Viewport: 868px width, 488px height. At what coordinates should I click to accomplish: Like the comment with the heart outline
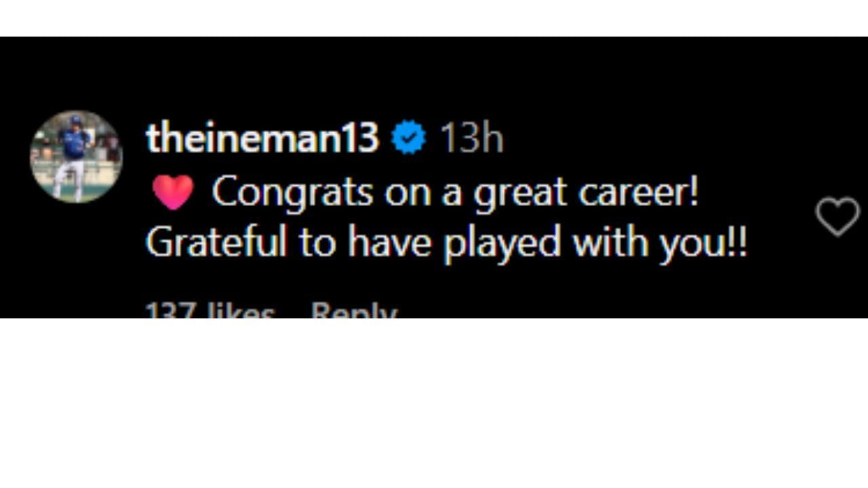(837, 217)
